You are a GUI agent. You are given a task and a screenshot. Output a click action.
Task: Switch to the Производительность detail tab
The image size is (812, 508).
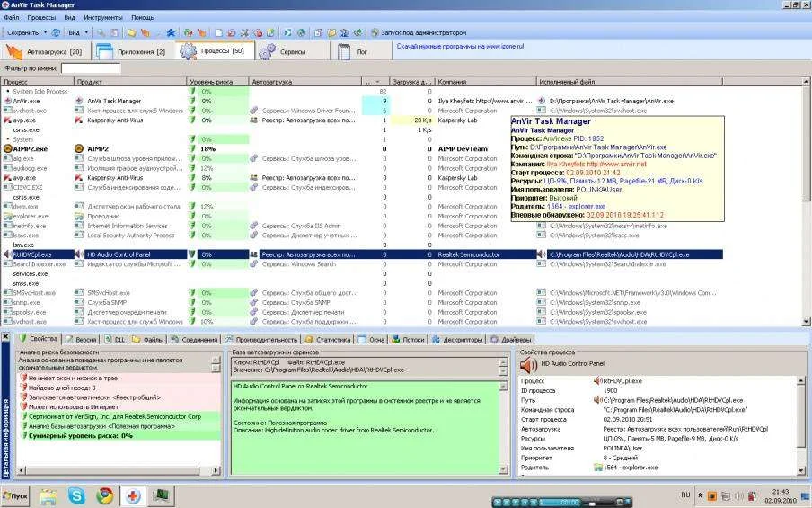(x=261, y=340)
